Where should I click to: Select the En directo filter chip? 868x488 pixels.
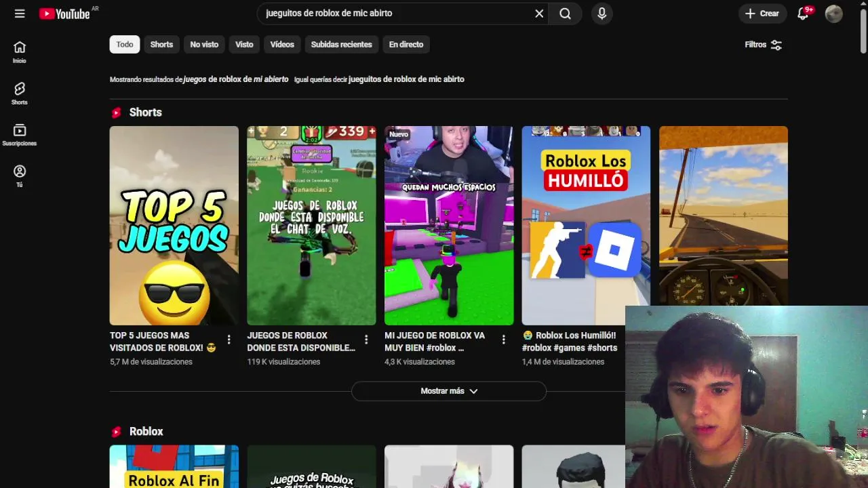tap(406, 45)
